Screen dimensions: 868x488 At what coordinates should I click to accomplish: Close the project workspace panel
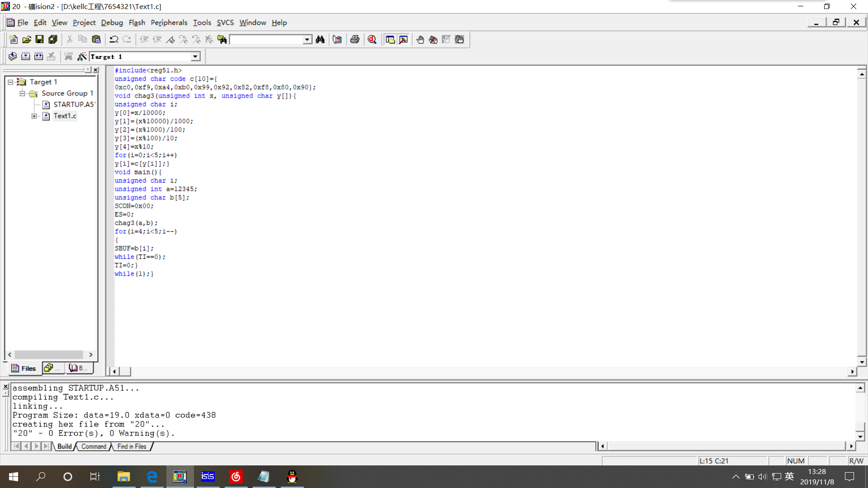tap(96, 70)
